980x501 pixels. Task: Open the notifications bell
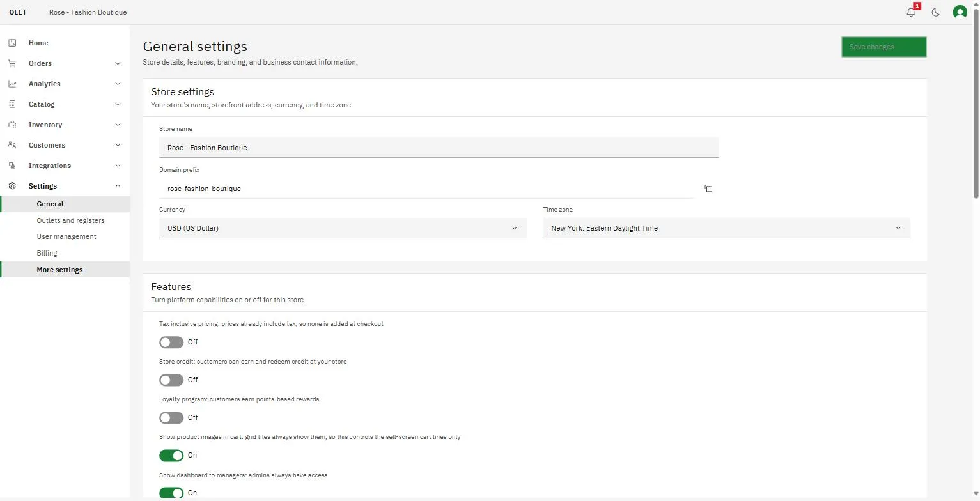click(x=911, y=12)
